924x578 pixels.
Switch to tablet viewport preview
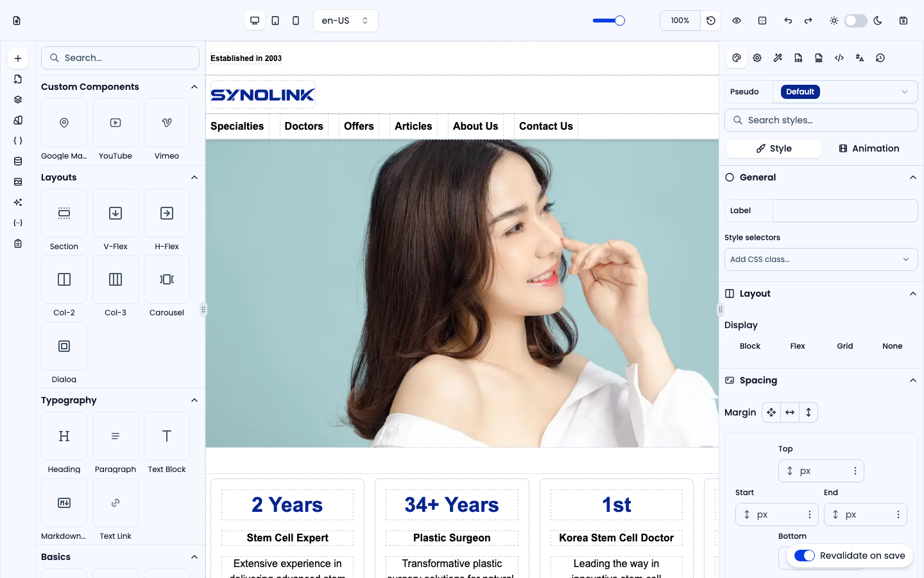[x=275, y=21]
